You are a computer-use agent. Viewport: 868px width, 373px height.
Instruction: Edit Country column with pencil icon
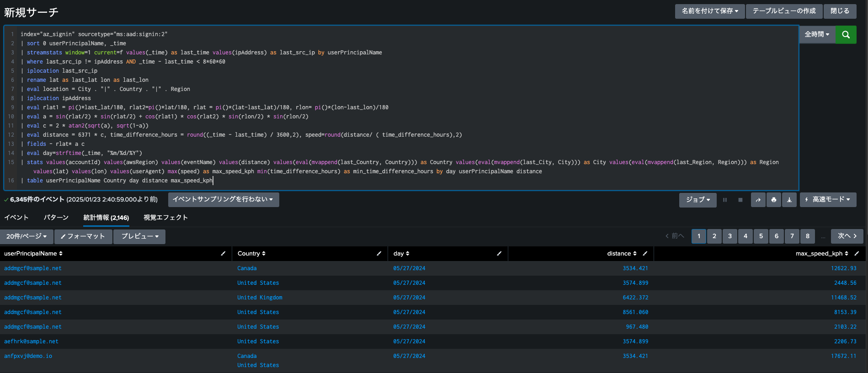(x=379, y=254)
